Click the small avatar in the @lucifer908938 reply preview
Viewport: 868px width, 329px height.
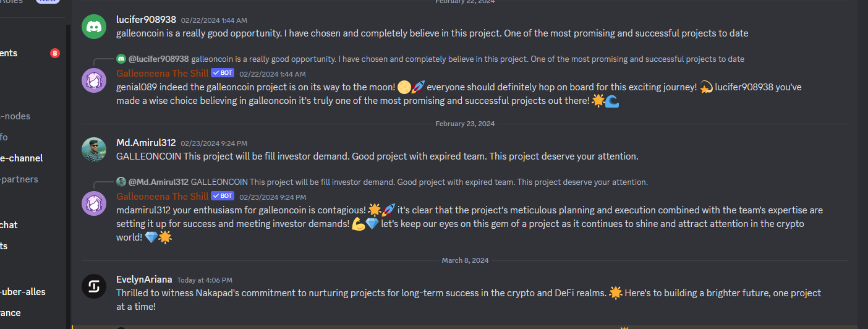pyautogui.click(x=121, y=59)
